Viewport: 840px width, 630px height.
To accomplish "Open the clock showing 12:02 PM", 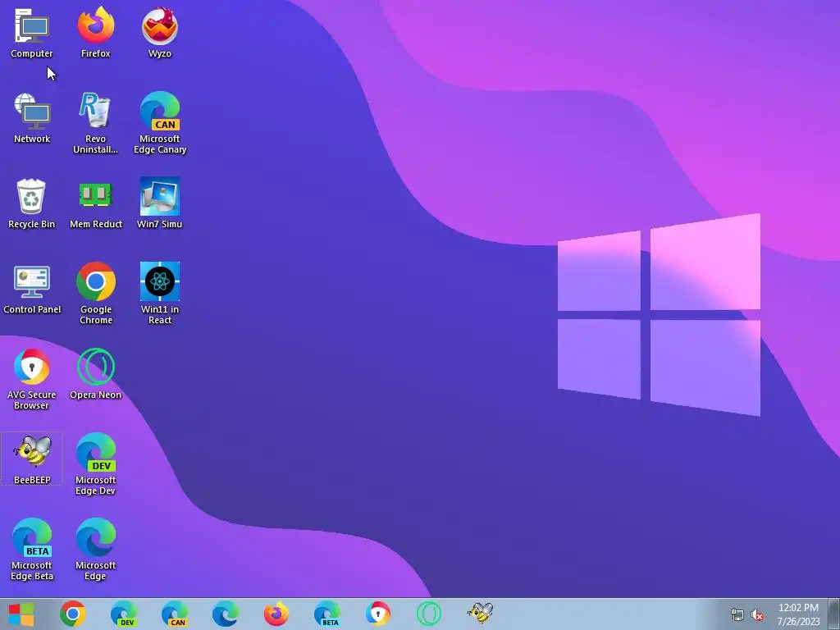I will point(798,614).
